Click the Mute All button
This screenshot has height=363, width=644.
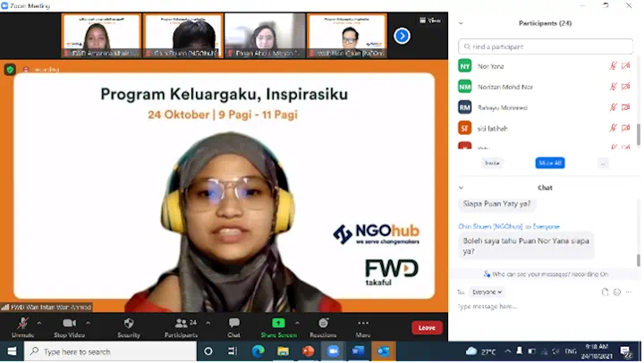[550, 163]
